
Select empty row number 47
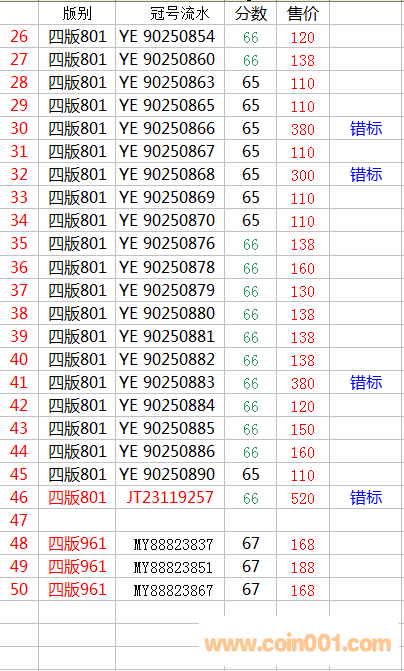19,521
